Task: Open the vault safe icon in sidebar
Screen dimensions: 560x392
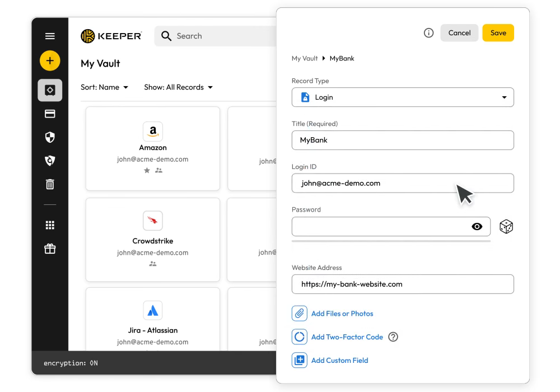Action: coord(50,90)
